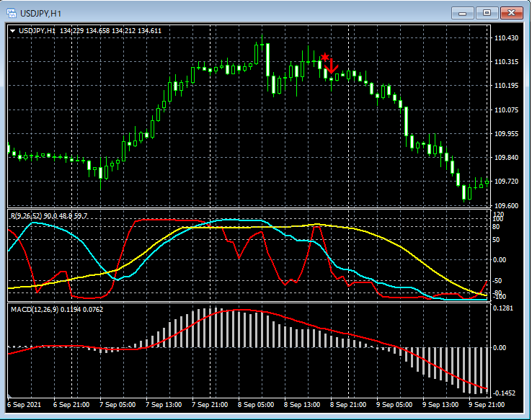Click the 8 Sep 13:00 time label
The width and height of the screenshot is (532, 420).
[302, 405]
